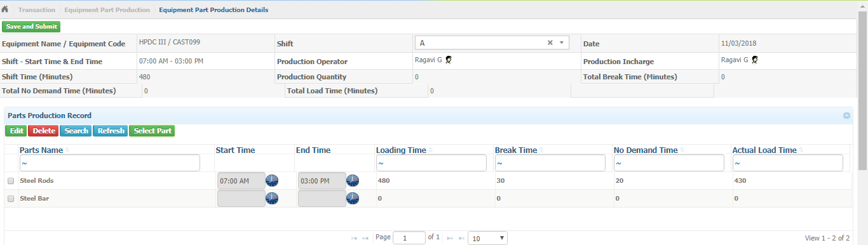Click the Select Part button

[x=153, y=131]
